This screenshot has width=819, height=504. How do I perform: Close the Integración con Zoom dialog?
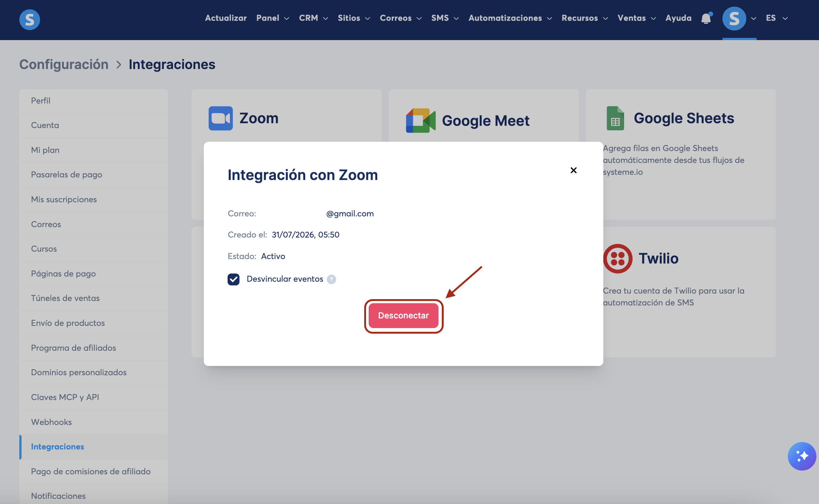[574, 170]
